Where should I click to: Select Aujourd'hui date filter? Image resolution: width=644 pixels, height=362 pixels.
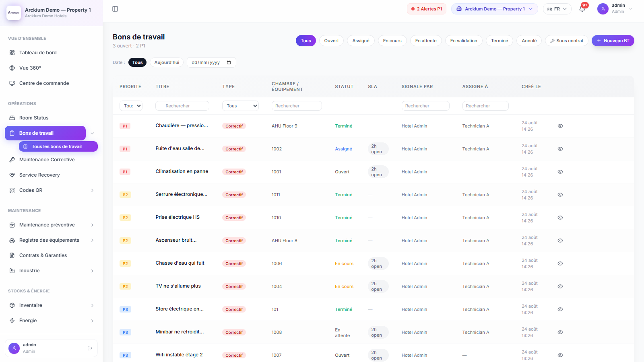point(167,62)
